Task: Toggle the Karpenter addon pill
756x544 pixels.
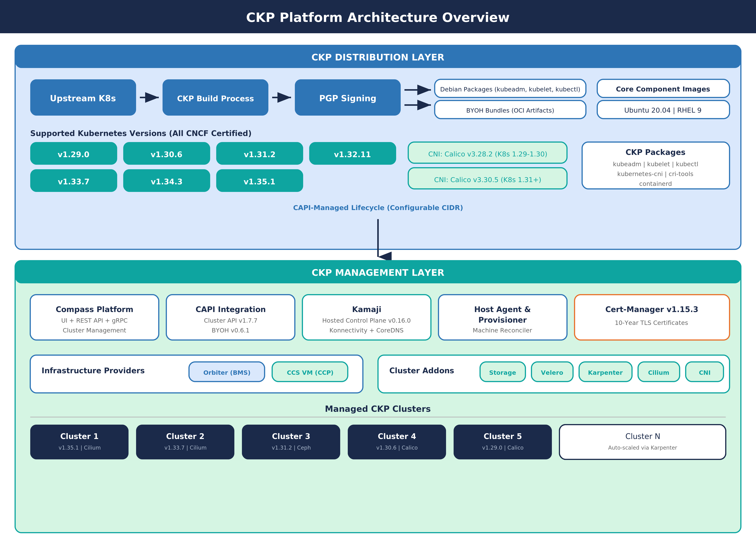Action: 605,372
